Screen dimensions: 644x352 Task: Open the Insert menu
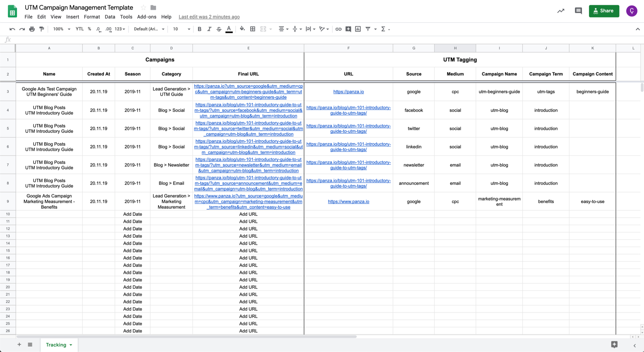(72, 17)
